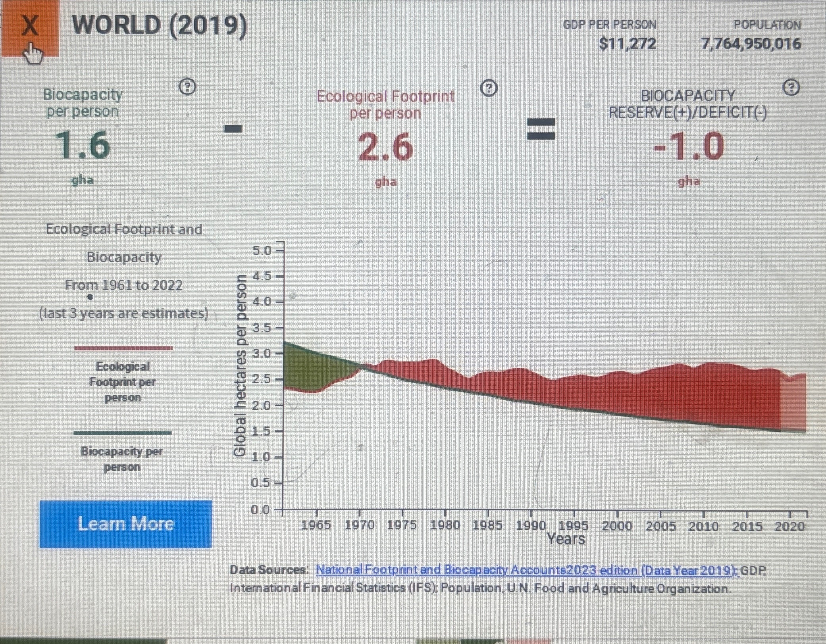
Task: Open help icon beside Biocapacity per person
Action: pyautogui.click(x=188, y=86)
